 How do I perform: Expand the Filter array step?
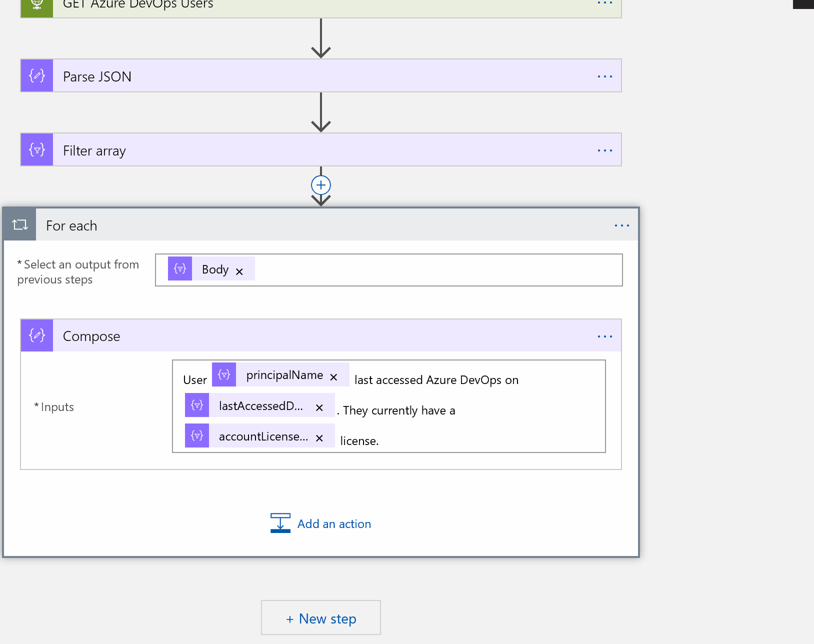pos(321,150)
